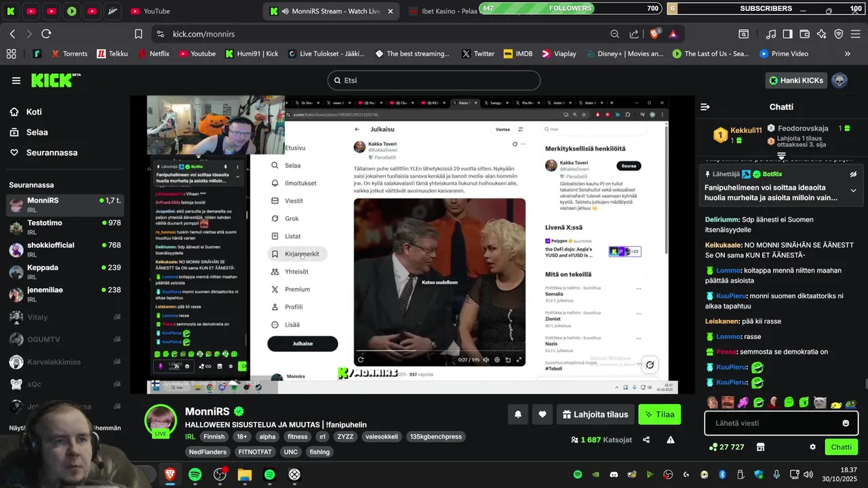The image size is (868, 488).
Task: Click the Lahjoita tilaus gift button
Action: coord(595,414)
